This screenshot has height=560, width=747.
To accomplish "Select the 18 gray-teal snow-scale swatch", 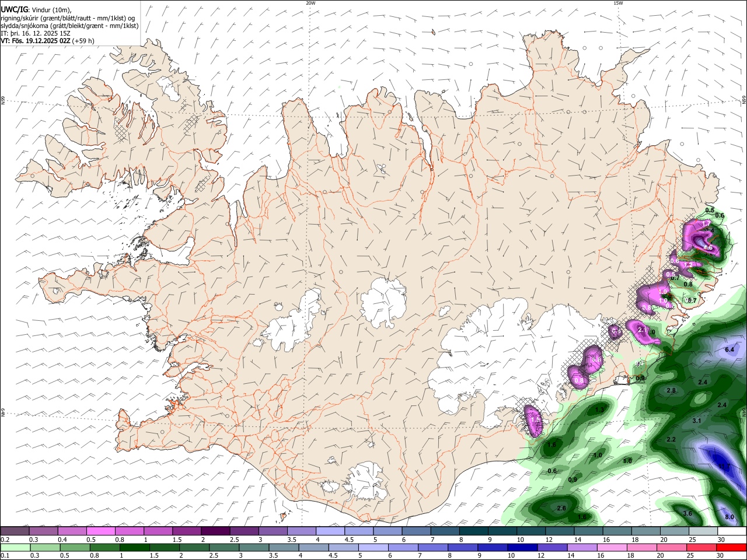I will (646, 531).
